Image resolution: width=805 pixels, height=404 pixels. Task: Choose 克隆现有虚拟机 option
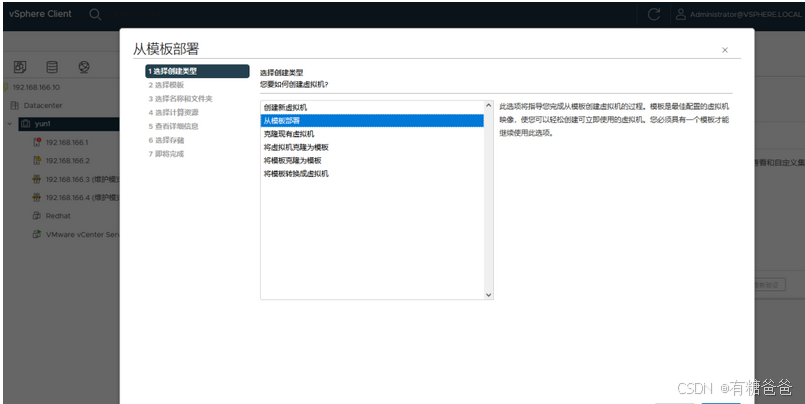click(372, 134)
